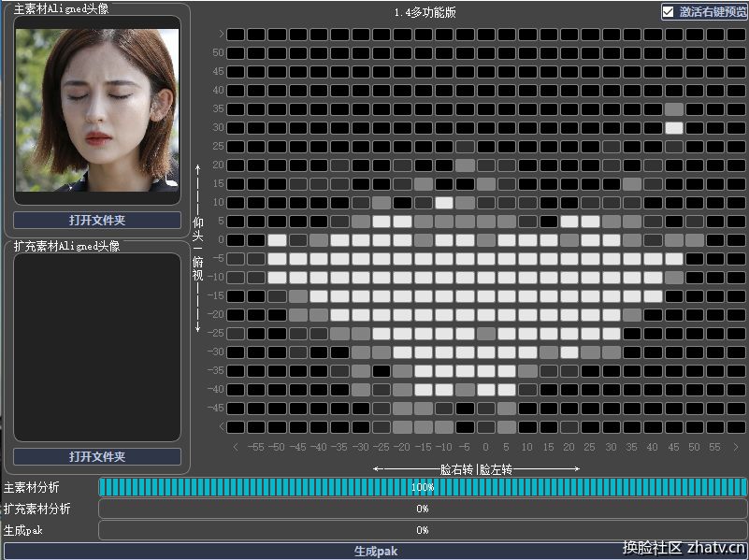Image resolution: width=749 pixels, height=560 pixels.
Task: Select the gray cell at yaw 45, pitch 35
Action: [674, 109]
